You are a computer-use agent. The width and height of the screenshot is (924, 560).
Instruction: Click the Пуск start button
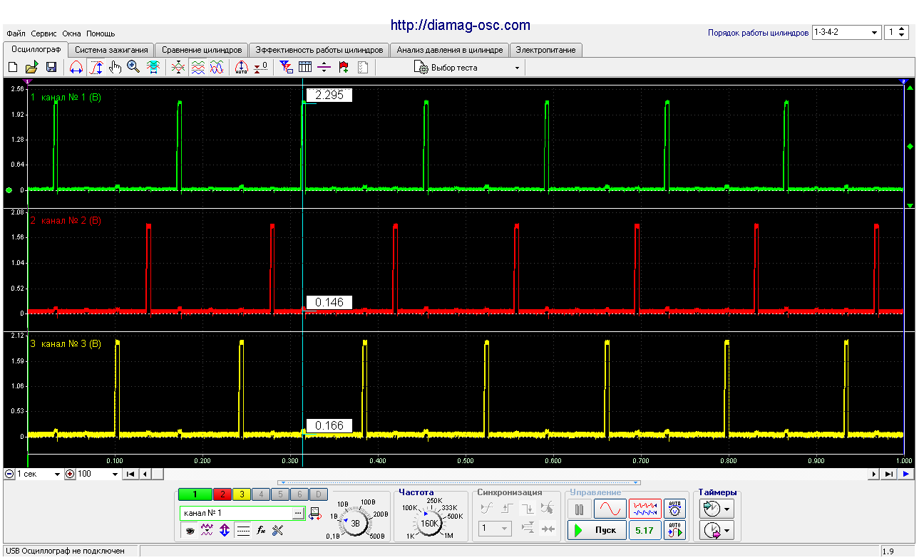[597, 530]
